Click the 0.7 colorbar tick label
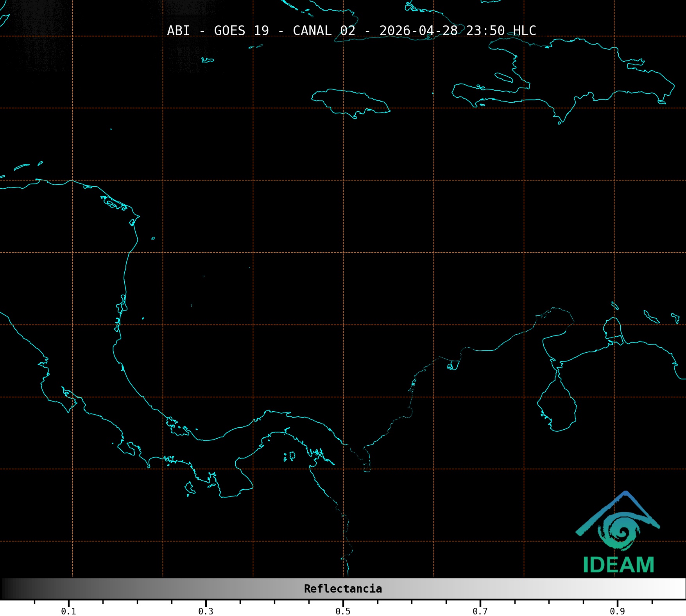Viewport: 686px width, 616px height. coord(480,611)
